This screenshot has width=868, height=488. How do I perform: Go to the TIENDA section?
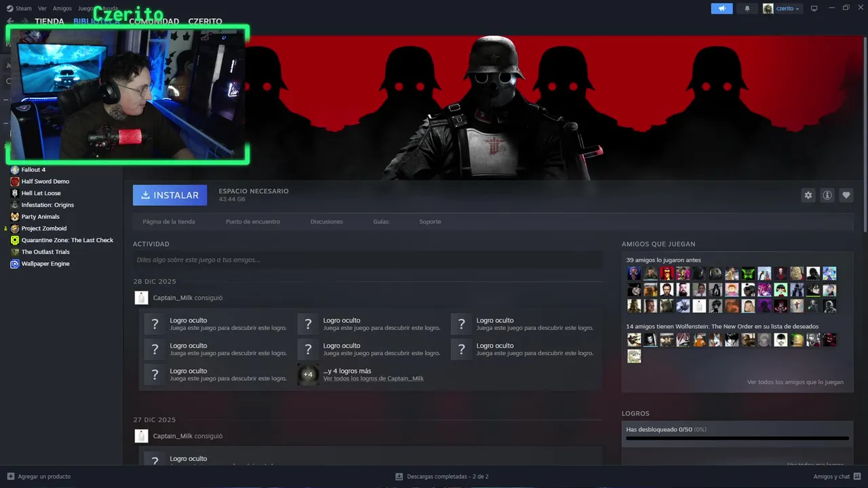[50, 21]
